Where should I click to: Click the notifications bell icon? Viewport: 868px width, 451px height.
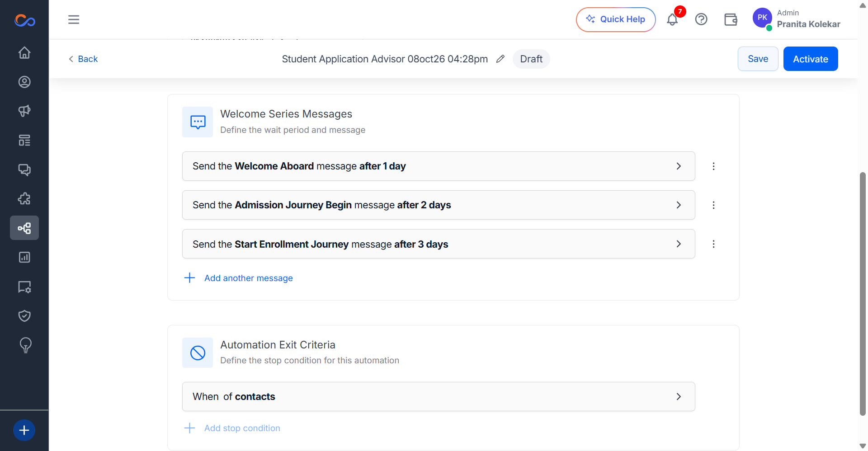point(672,19)
